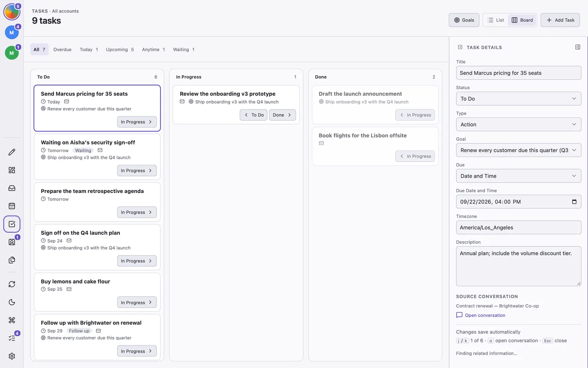Screen dimensions: 588x368
Task: Select the All filter tab
Action: pyautogui.click(x=39, y=49)
